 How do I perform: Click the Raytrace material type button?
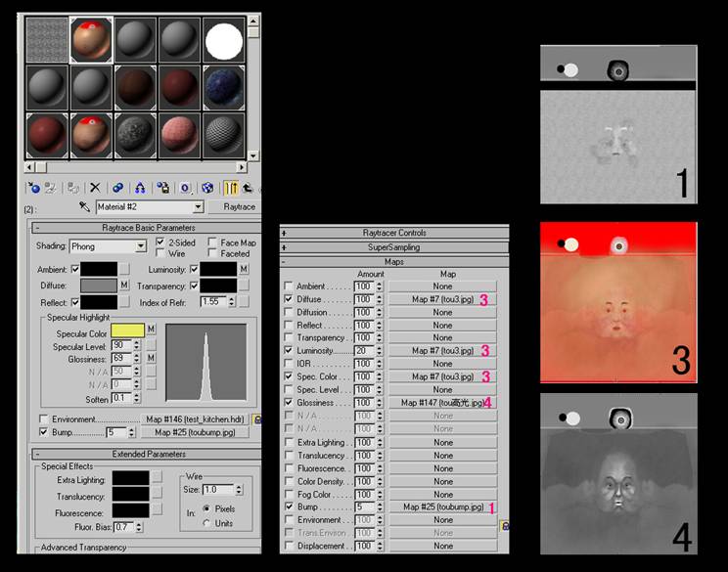[238, 207]
